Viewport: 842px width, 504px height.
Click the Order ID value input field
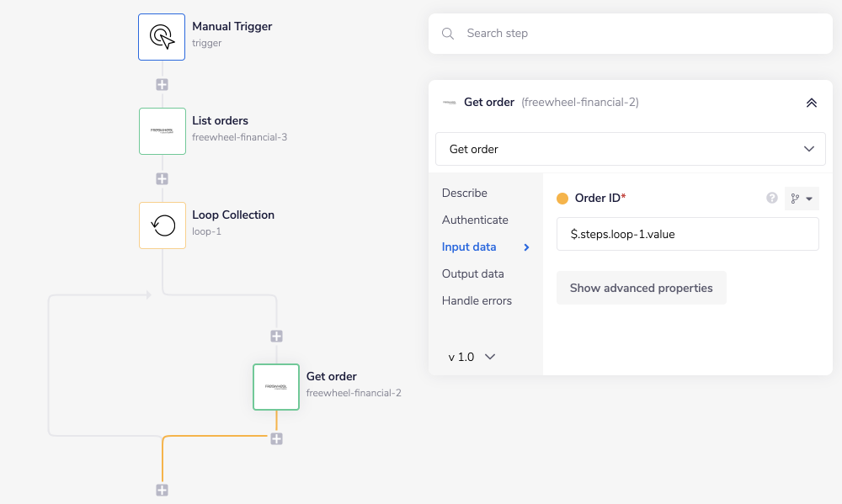(687, 234)
